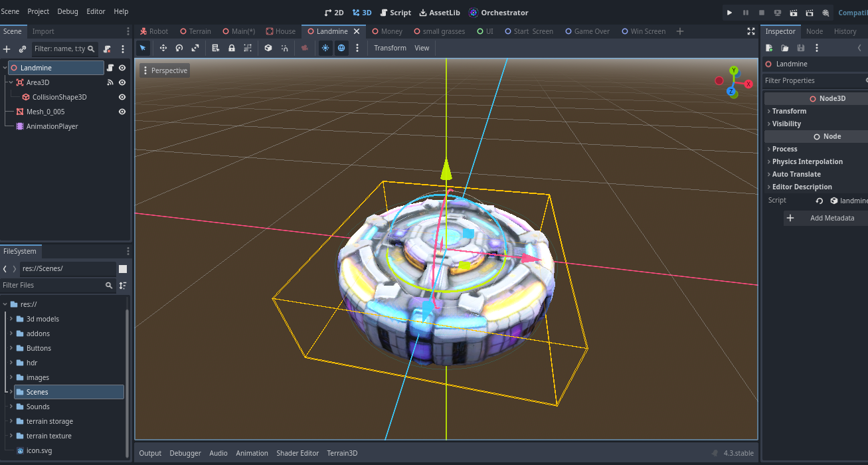Open the list-select nodes tool
The image size is (868, 465).
[x=216, y=48]
